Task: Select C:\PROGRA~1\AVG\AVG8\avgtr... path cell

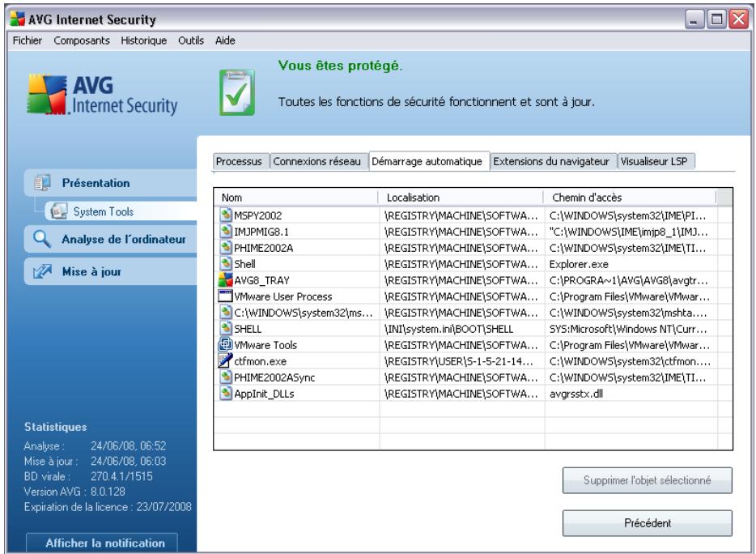Action: [629, 280]
